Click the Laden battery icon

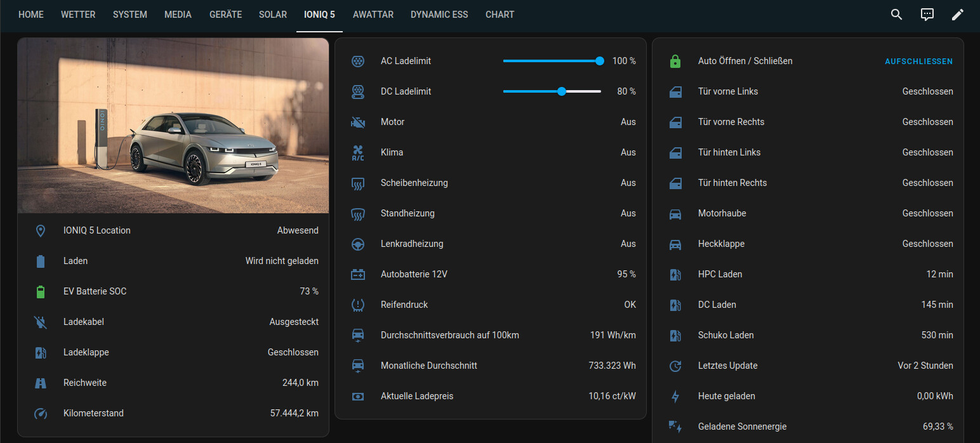point(41,261)
